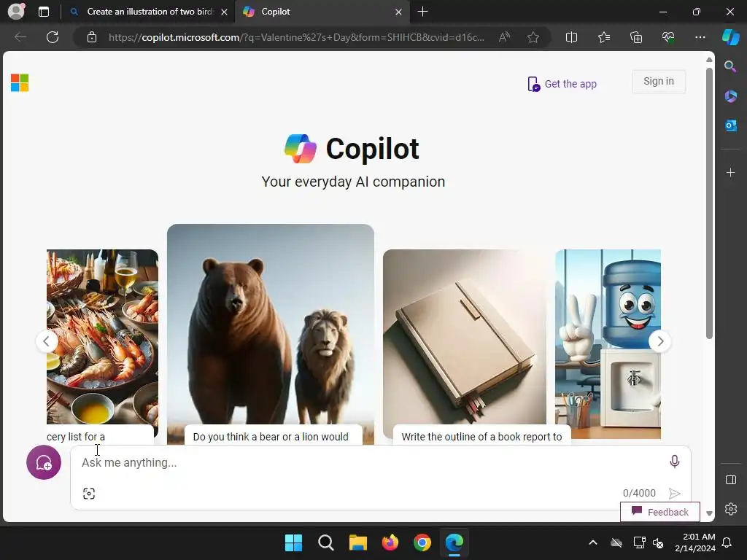Open the network display tray icon

tap(639, 542)
